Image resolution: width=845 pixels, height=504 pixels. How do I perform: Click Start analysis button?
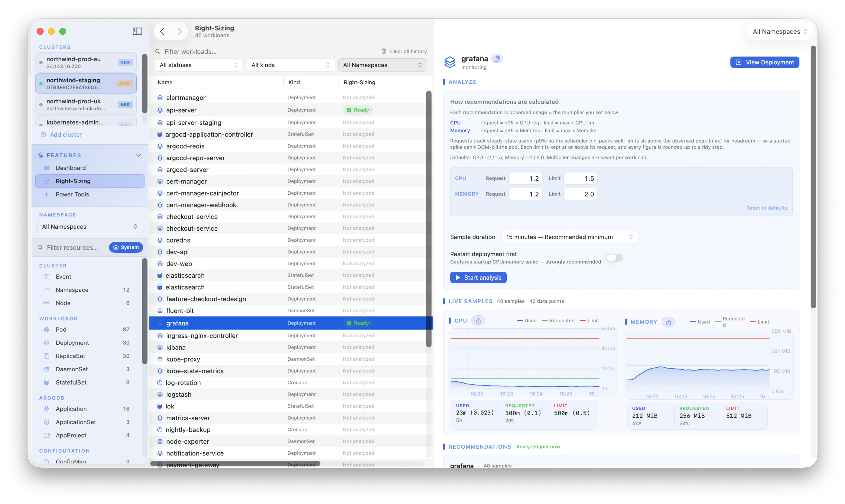(x=478, y=278)
